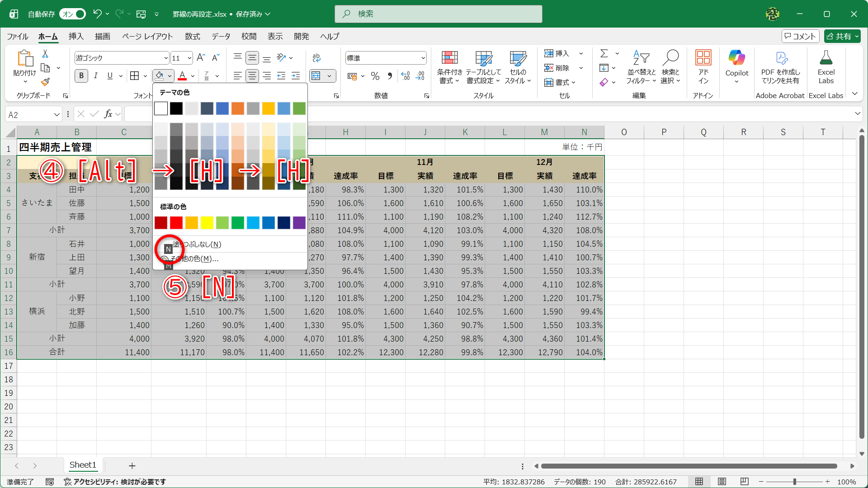
Task: Select the red standard color swatch
Action: tap(176, 223)
